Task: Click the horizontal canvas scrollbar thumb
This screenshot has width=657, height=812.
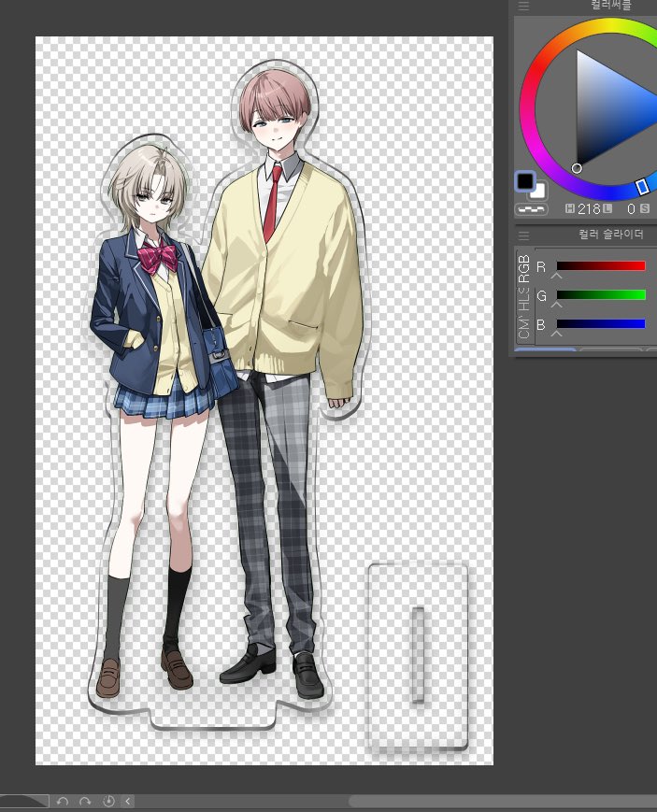Action: pyautogui.click(x=503, y=801)
